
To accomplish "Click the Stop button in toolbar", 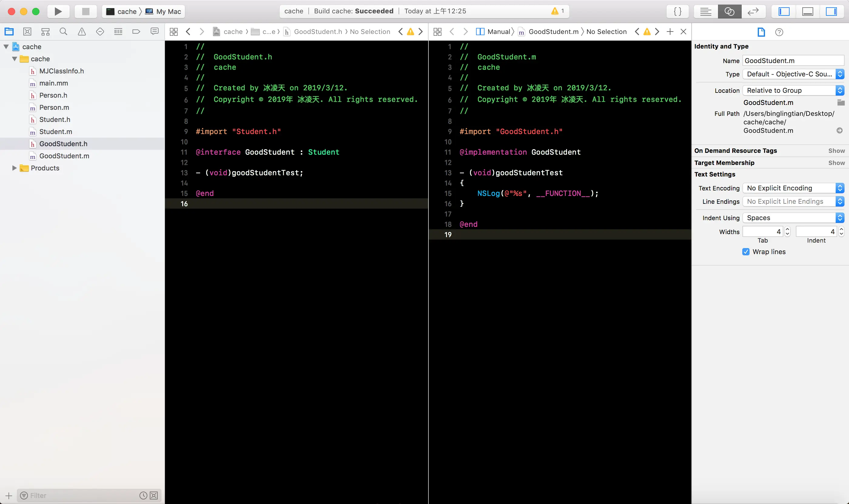I will click(x=86, y=12).
